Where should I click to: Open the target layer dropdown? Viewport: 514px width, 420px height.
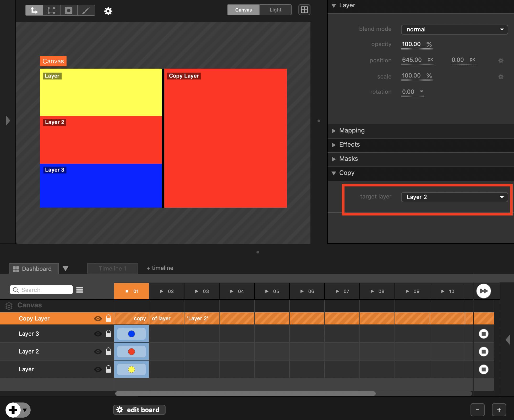(454, 197)
